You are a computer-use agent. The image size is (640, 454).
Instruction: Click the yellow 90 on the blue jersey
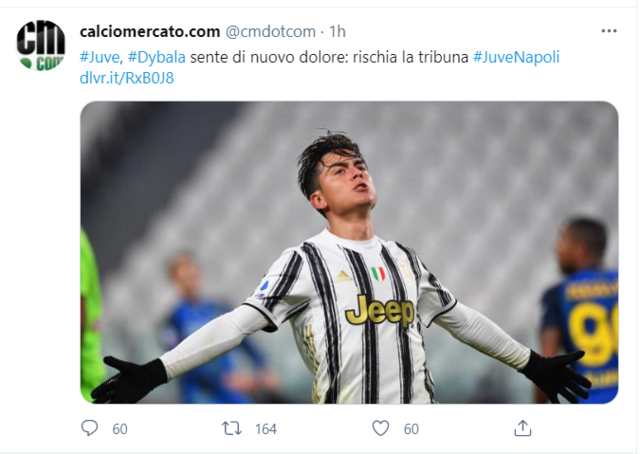[x=594, y=335]
